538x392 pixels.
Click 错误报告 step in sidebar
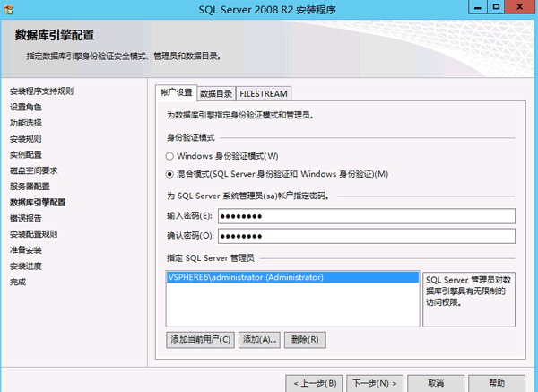tap(26, 218)
